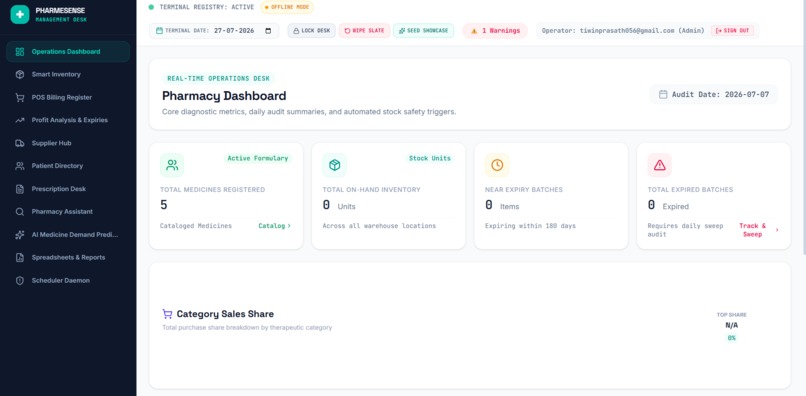The width and height of the screenshot is (806, 396).
Task: Click the Scheduler Daemon shield icon
Action: (x=20, y=280)
